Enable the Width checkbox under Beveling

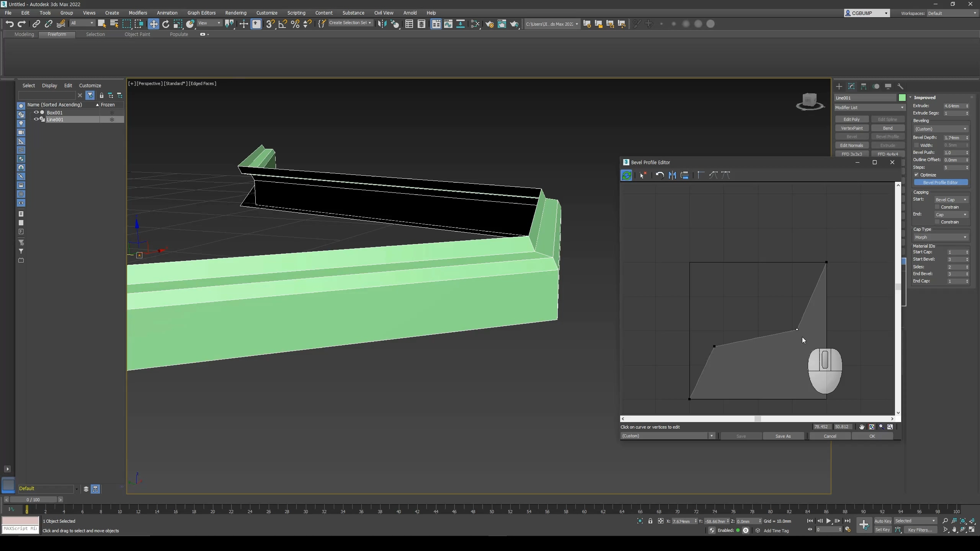pyautogui.click(x=917, y=145)
